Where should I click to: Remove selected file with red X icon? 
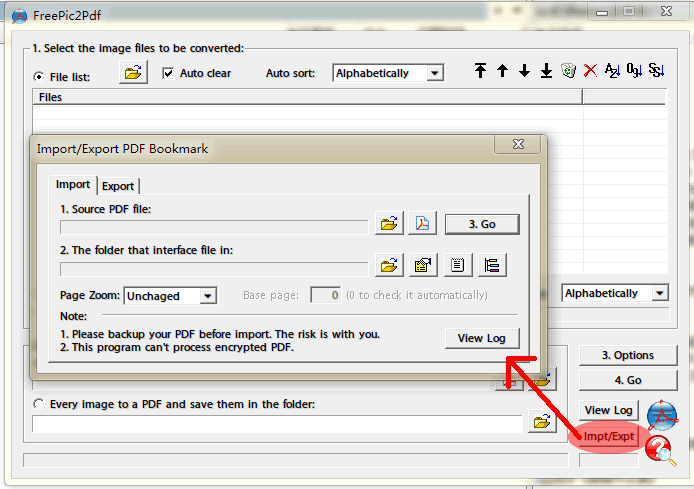click(590, 70)
